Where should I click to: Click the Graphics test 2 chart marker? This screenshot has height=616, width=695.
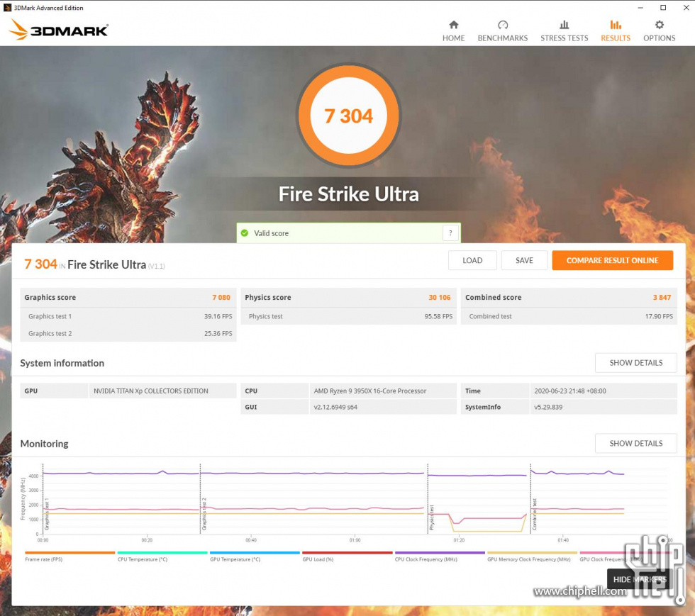click(x=204, y=514)
